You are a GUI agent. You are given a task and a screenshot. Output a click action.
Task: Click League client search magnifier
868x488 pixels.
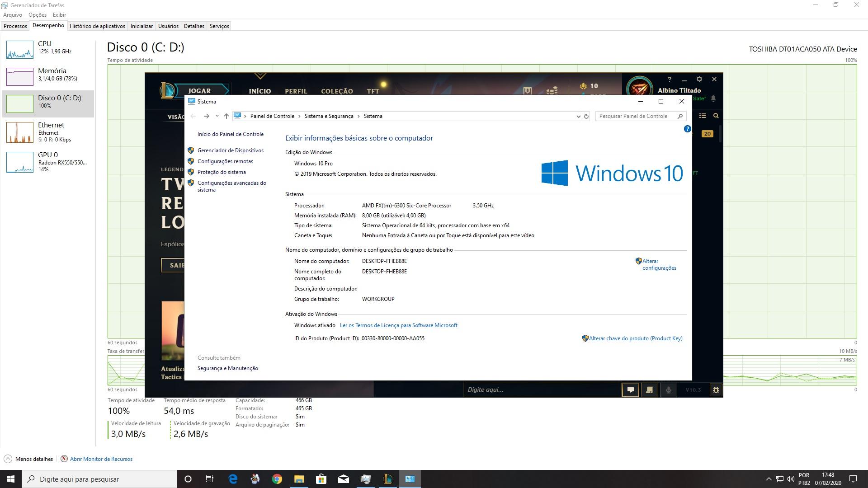pyautogui.click(x=716, y=116)
